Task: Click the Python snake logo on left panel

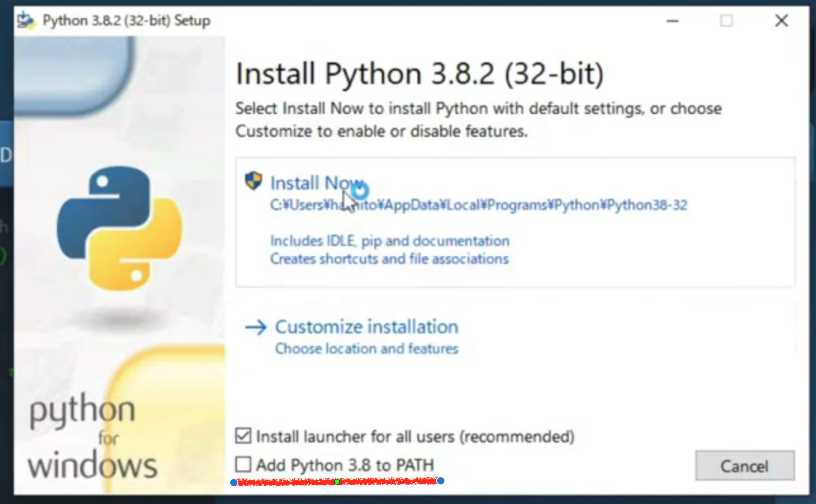Action: pyautogui.click(x=120, y=228)
